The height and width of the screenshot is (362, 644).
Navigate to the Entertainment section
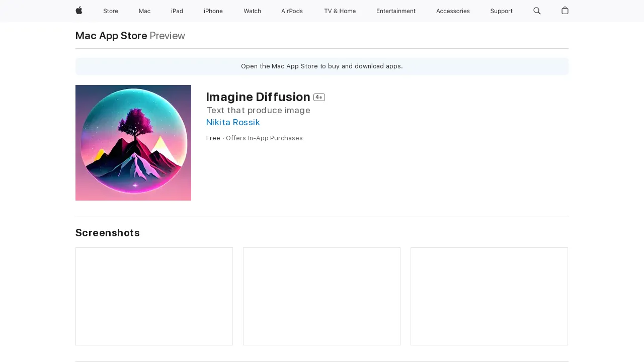(x=396, y=11)
